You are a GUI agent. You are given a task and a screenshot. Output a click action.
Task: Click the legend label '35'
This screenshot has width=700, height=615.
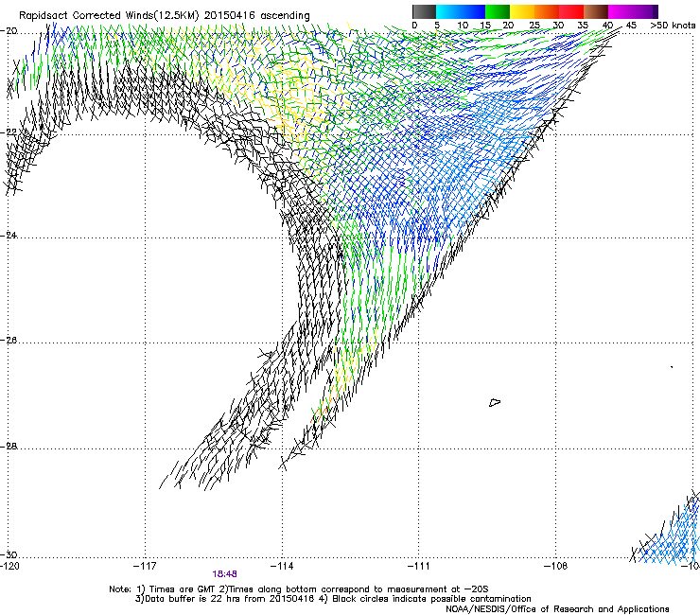pyautogui.click(x=583, y=26)
